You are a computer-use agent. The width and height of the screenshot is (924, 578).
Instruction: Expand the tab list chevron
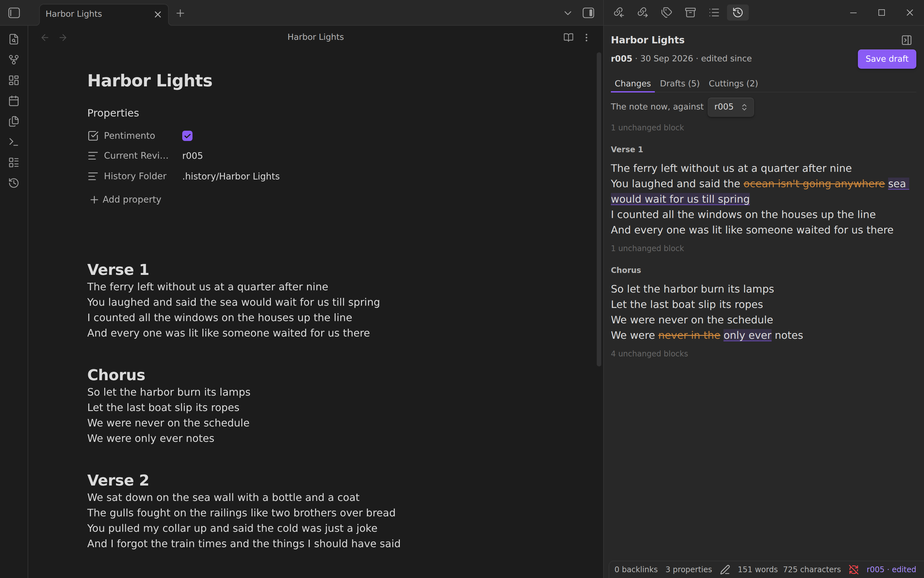pos(568,13)
